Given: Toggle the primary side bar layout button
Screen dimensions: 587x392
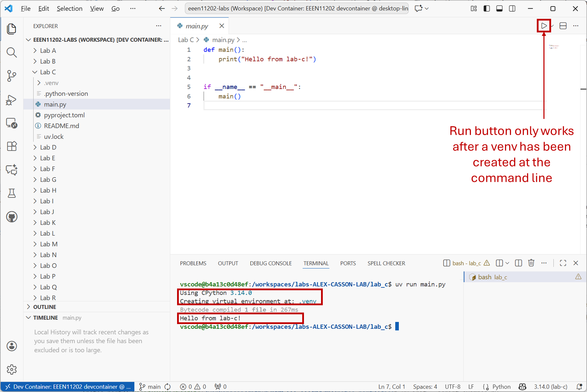Looking at the screenshot, I should [x=487, y=9].
